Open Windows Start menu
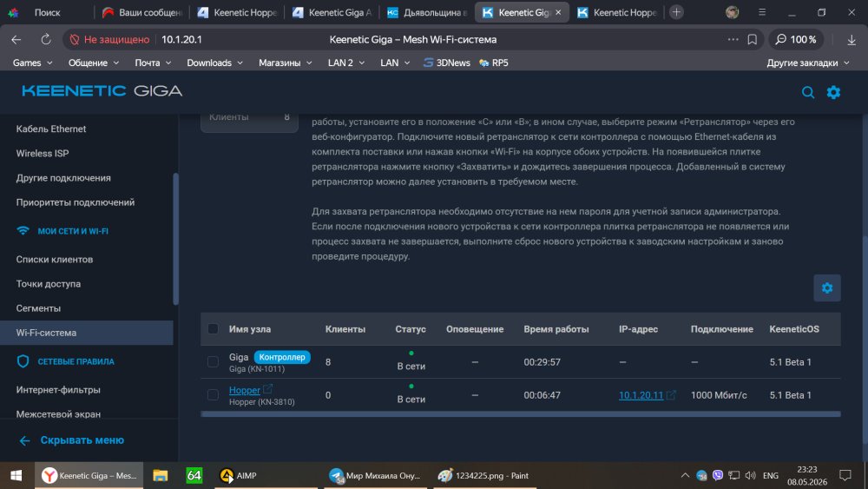 point(16,475)
